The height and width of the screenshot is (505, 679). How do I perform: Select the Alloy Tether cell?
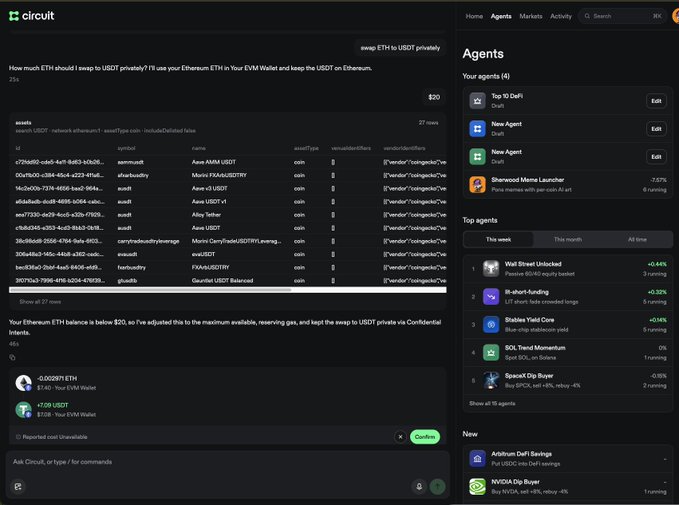206,215
